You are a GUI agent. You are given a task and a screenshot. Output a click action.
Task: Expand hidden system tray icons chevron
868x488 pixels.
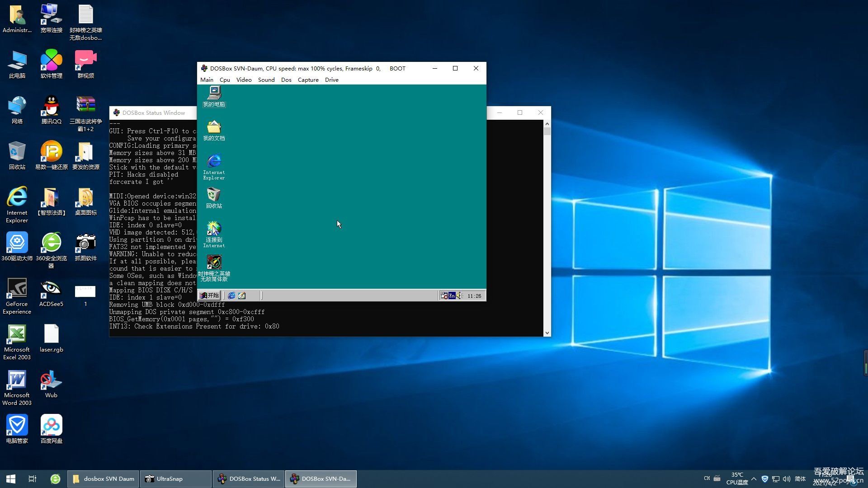click(754, 479)
